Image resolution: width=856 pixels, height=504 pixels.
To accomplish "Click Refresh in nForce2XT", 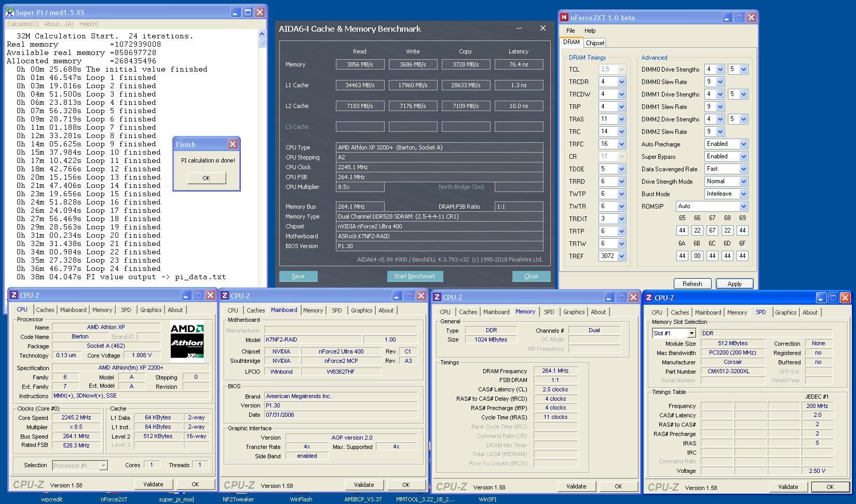I will pyautogui.click(x=692, y=284).
